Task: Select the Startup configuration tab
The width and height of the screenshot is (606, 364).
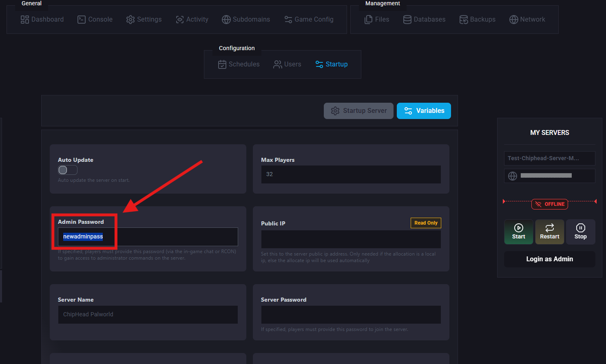Action: (332, 64)
